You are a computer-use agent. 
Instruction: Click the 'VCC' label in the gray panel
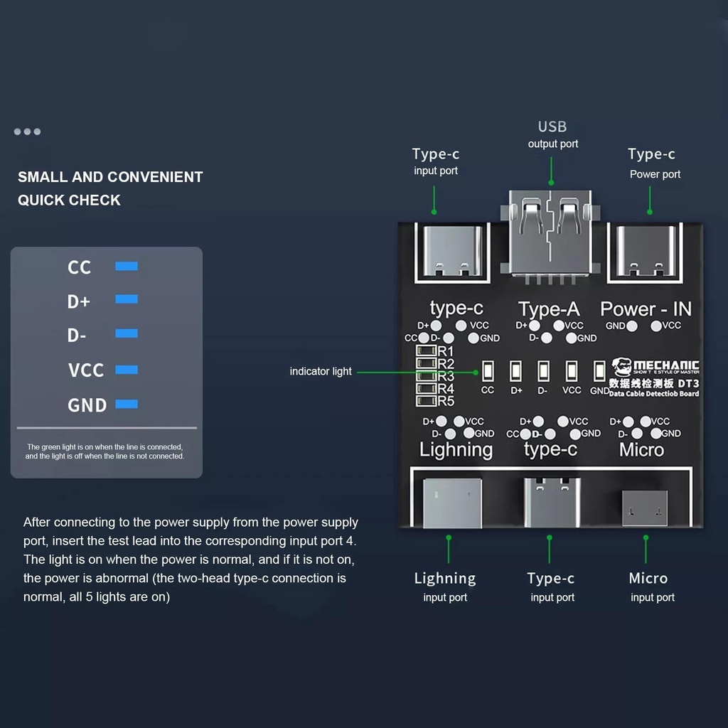coord(86,370)
